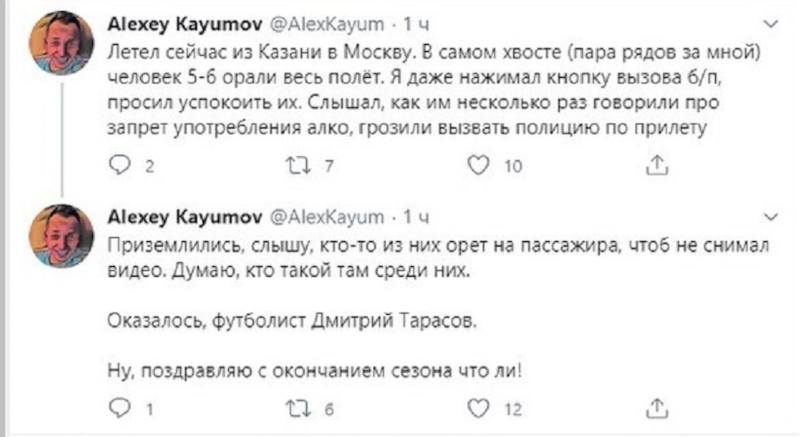Reply to the tweet mentioning Дмитрий Тарасов
The width and height of the screenshot is (800, 437).
tap(117, 407)
